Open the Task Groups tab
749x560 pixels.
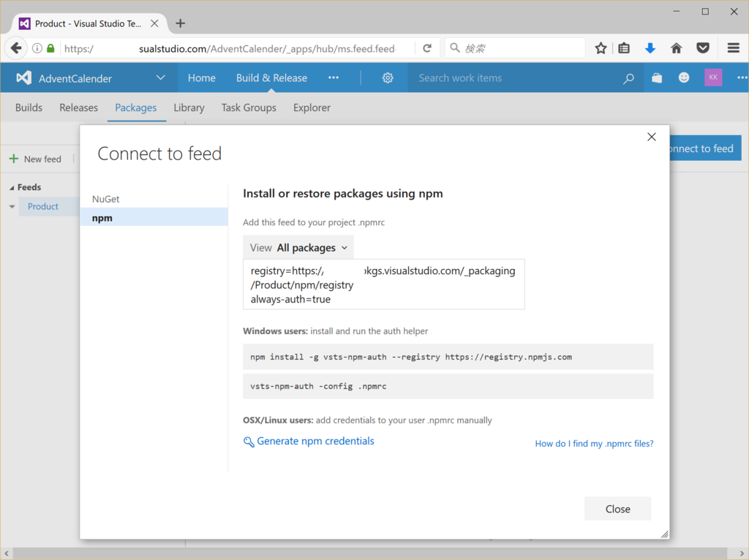249,107
